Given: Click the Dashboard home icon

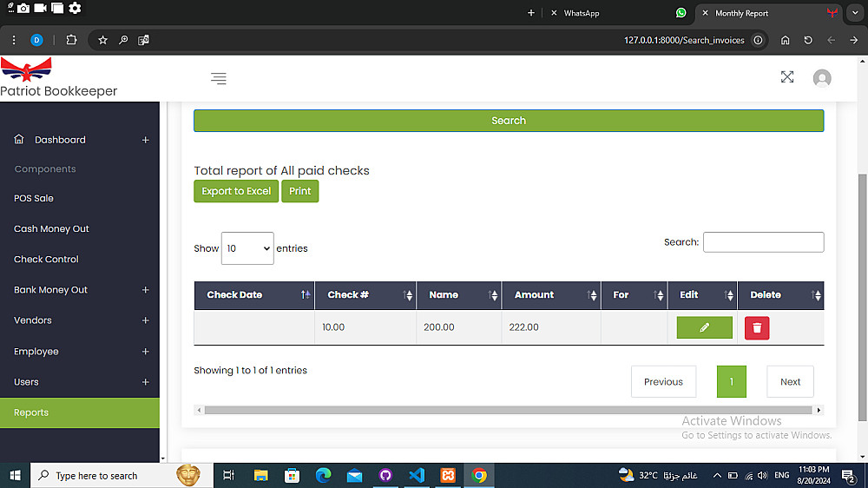Looking at the screenshot, I should (x=19, y=139).
